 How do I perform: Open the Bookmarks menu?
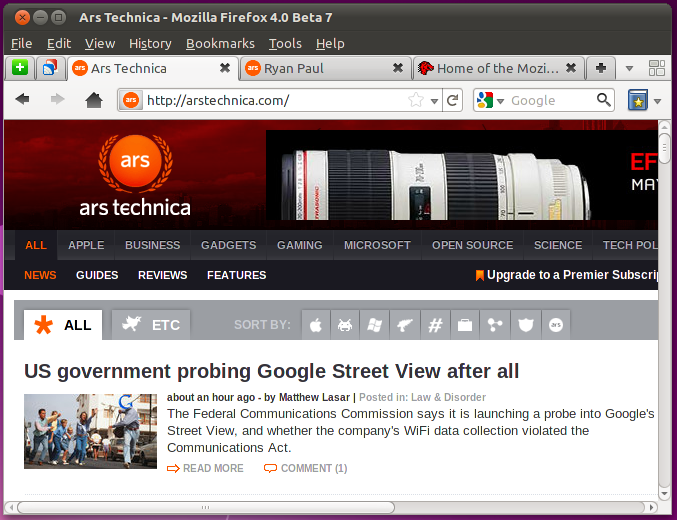tap(220, 43)
